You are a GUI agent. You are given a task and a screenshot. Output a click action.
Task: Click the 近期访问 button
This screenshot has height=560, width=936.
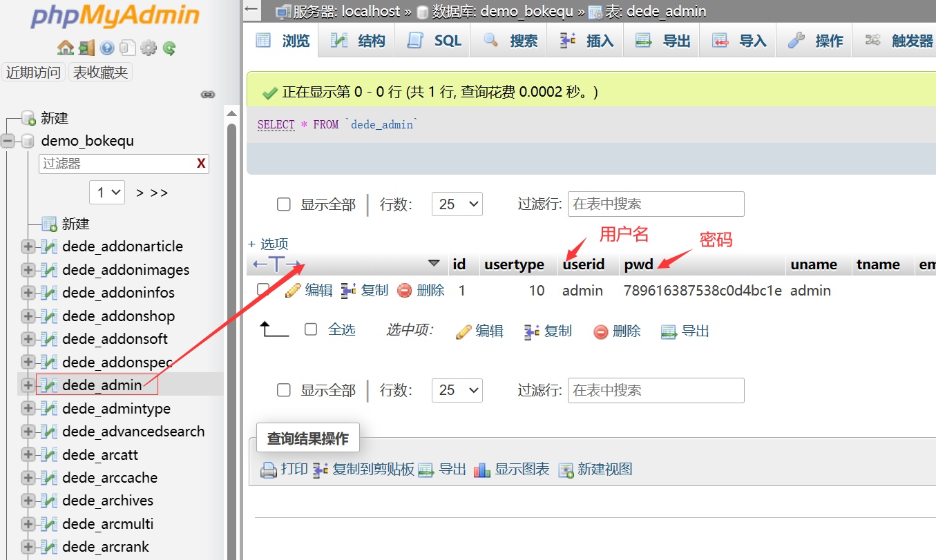33,72
